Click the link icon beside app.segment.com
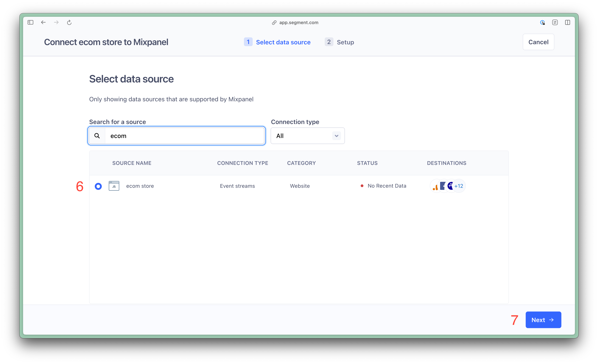Image resolution: width=598 pixels, height=364 pixels. (x=274, y=23)
